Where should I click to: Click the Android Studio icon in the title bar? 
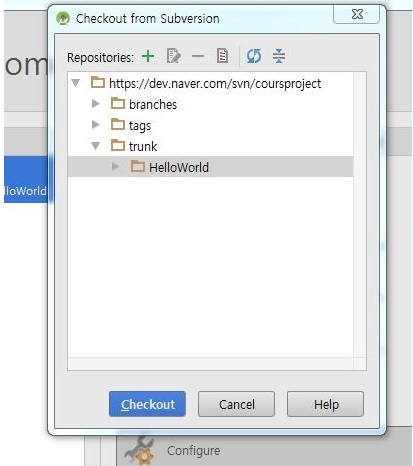pyautogui.click(x=63, y=18)
